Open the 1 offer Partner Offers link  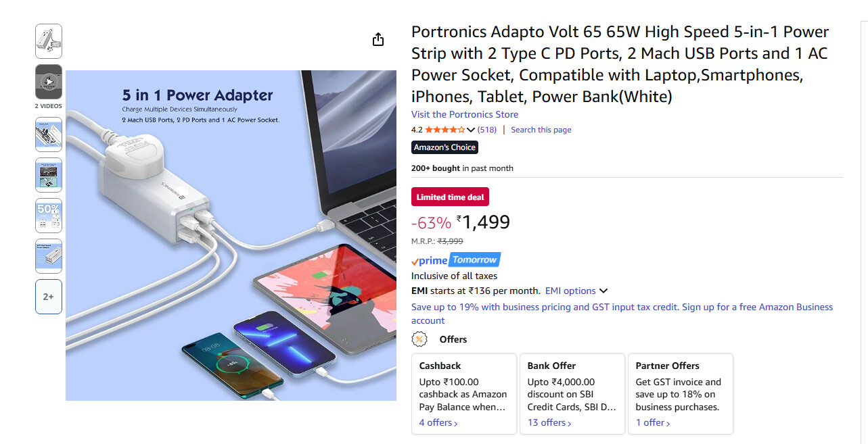coord(653,423)
